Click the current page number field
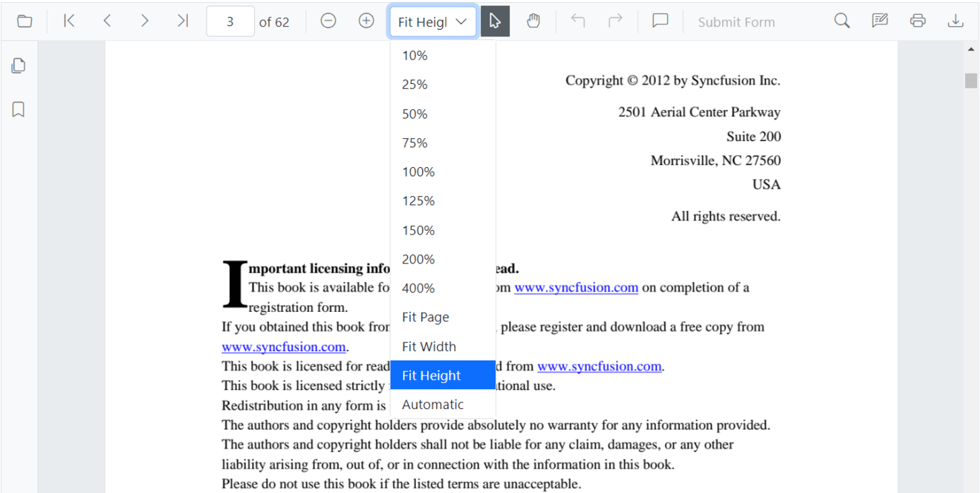 (230, 22)
